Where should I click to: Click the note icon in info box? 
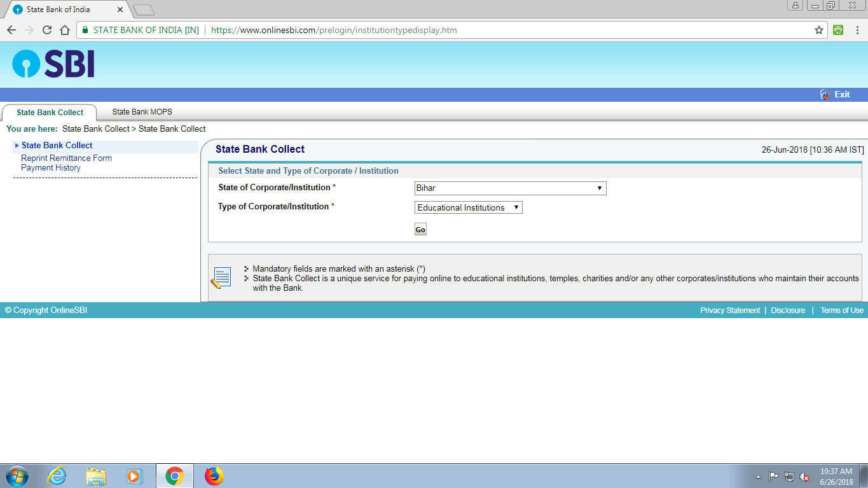click(220, 278)
